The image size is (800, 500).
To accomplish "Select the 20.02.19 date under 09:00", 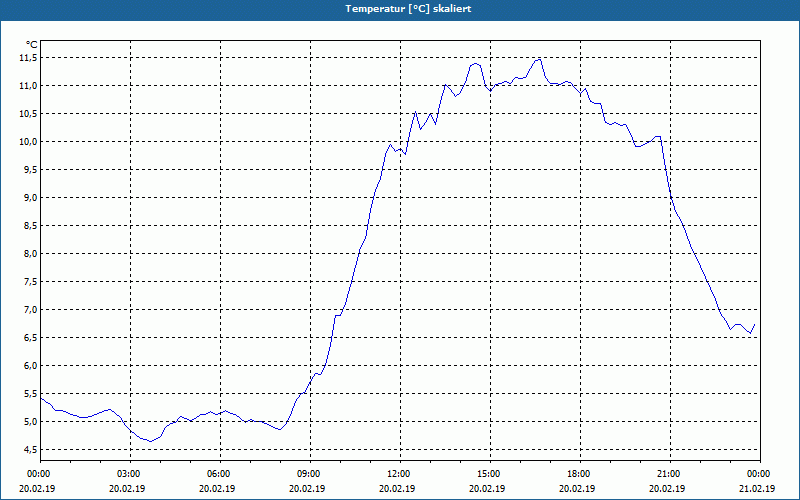I will [308, 489].
